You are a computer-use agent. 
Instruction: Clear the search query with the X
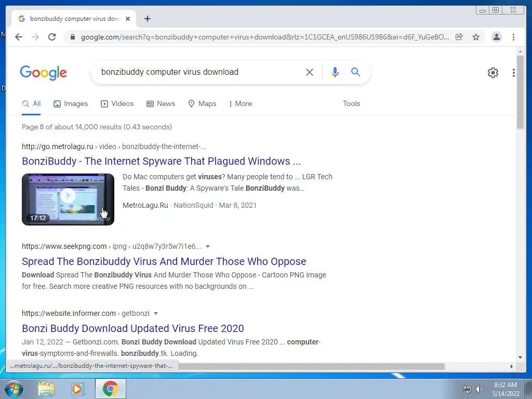[x=310, y=72]
